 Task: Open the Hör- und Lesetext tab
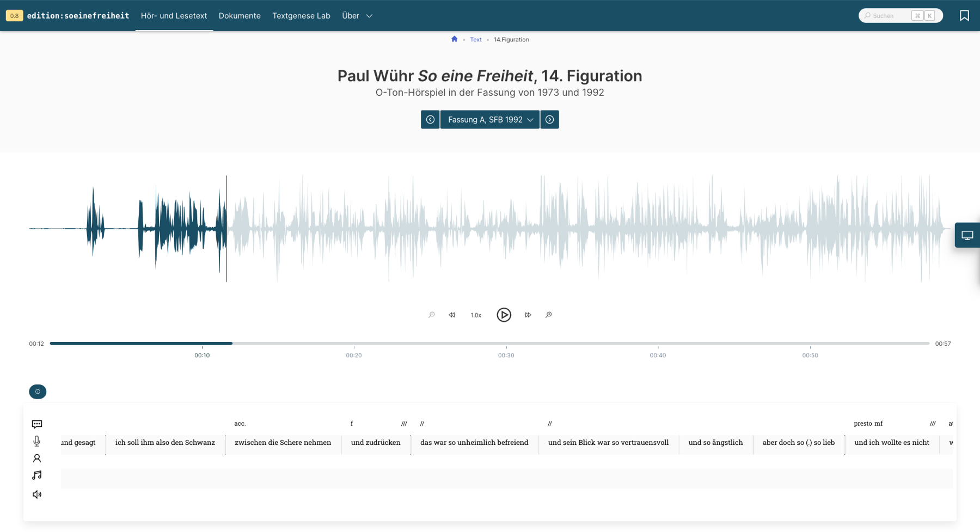click(x=174, y=16)
